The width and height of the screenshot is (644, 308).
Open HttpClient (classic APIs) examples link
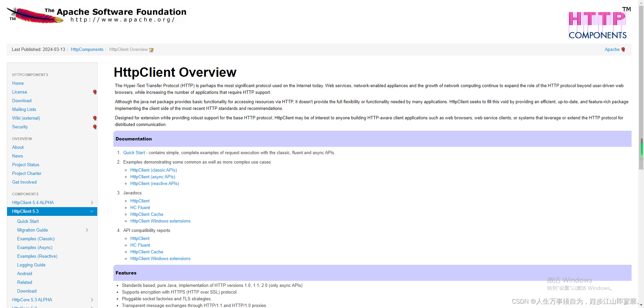point(154,170)
